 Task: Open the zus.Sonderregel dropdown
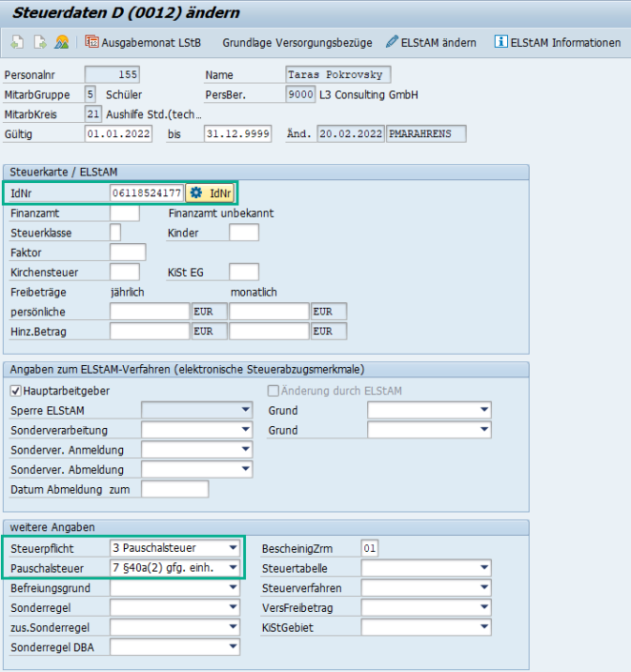174,627
